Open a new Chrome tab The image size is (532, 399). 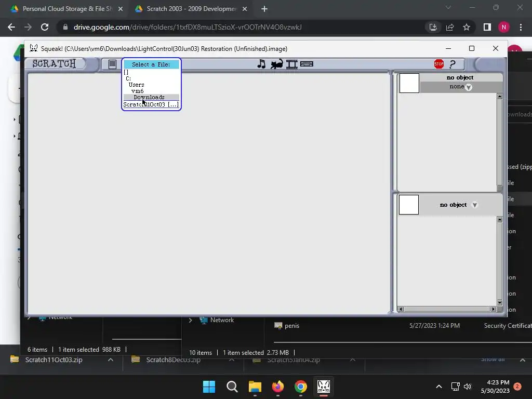(x=264, y=9)
